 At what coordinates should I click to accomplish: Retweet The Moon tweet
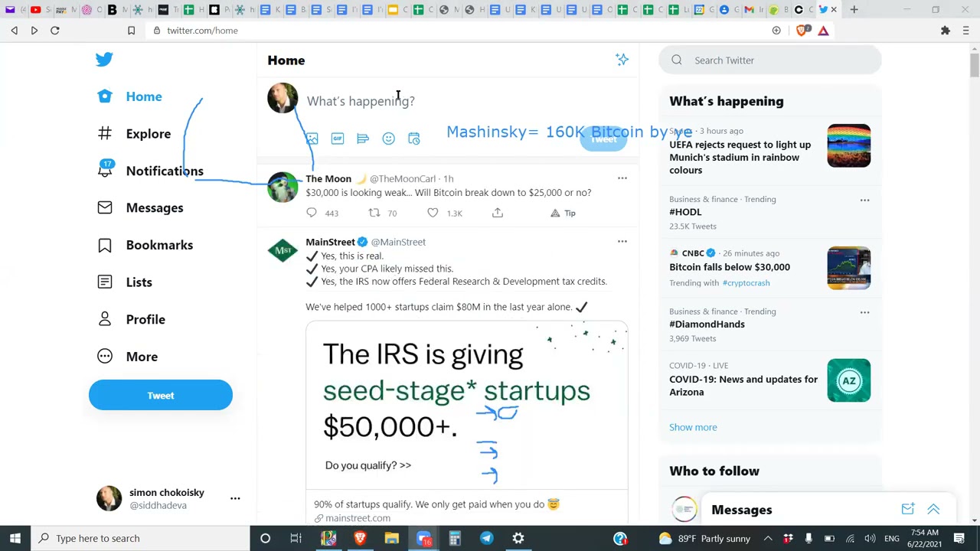374,213
